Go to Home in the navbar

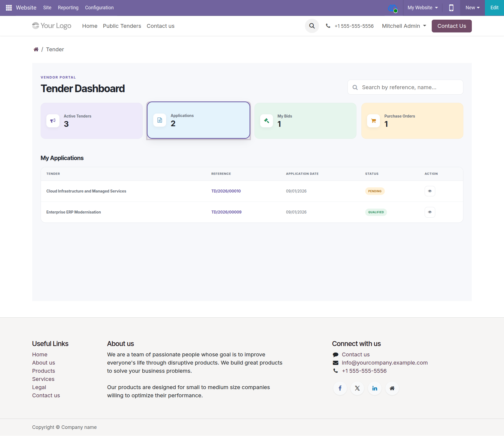[90, 26]
